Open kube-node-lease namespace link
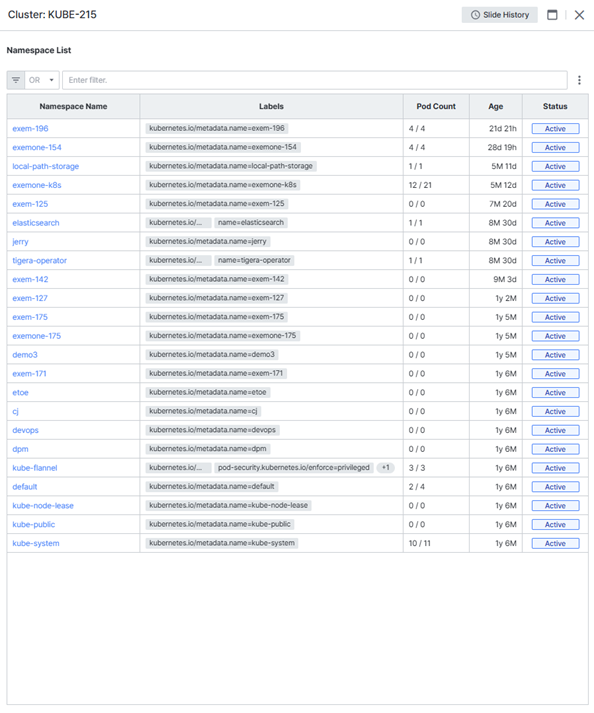Image resolution: width=594 pixels, height=713 pixels. 43,506
